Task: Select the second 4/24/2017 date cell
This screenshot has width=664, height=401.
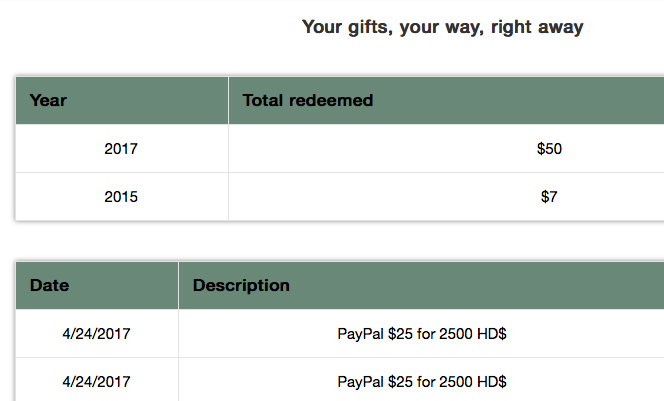Action: pyautogui.click(x=96, y=381)
